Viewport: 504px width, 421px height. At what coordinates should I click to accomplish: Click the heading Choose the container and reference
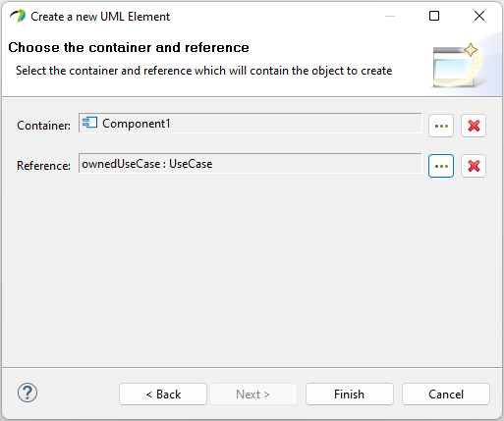[129, 47]
